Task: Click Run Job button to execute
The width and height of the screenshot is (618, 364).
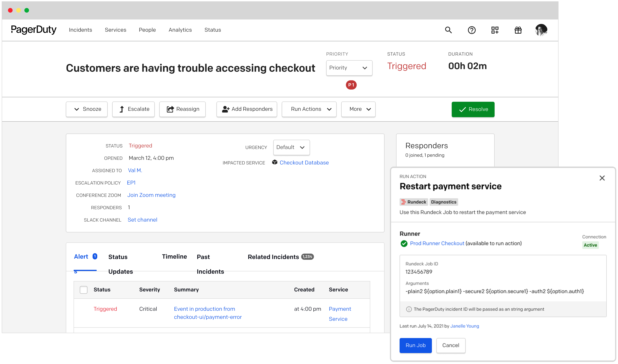Action: (415, 345)
